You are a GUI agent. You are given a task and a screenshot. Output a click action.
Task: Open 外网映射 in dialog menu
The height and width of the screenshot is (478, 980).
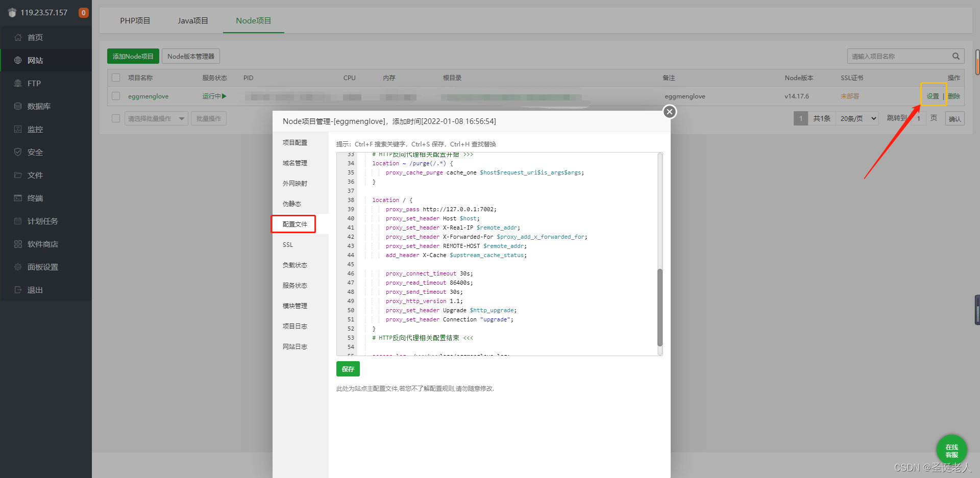point(300,183)
